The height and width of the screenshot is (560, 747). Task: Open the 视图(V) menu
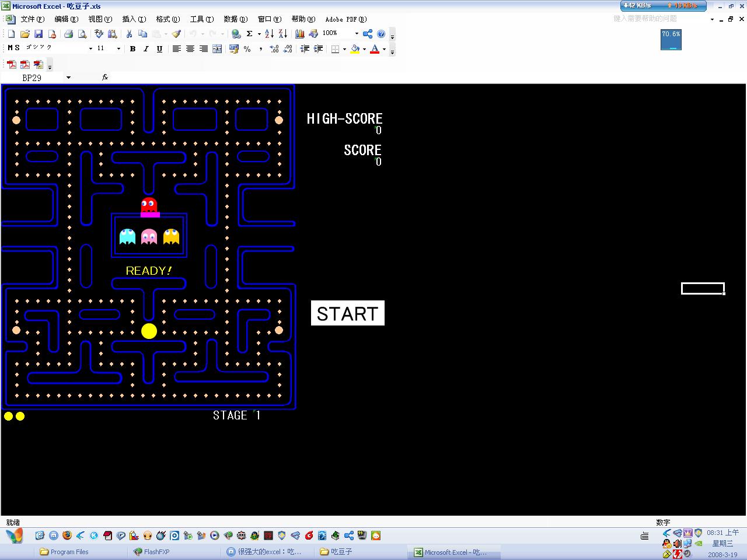tap(100, 19)
